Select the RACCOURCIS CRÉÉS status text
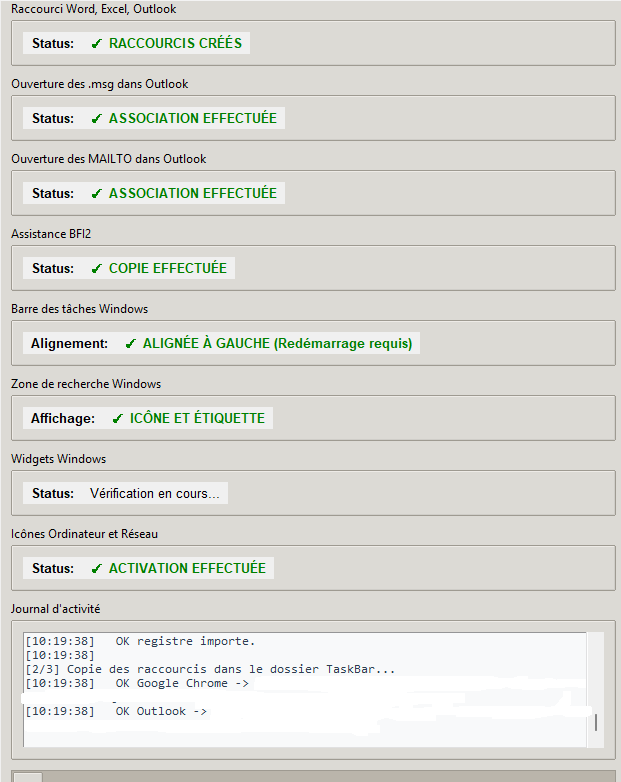The image size is (621, 782). click(x=176, y=43)
